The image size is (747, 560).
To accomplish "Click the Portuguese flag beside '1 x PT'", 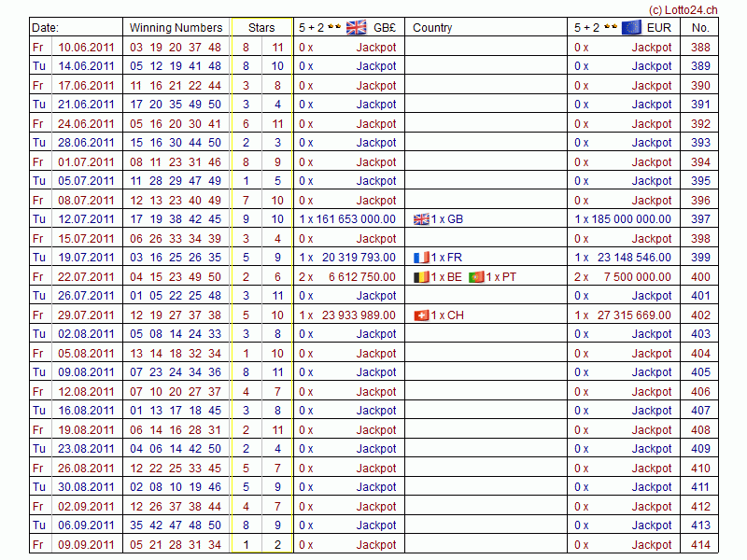I will pyautogui.click(x=476, y=277).
